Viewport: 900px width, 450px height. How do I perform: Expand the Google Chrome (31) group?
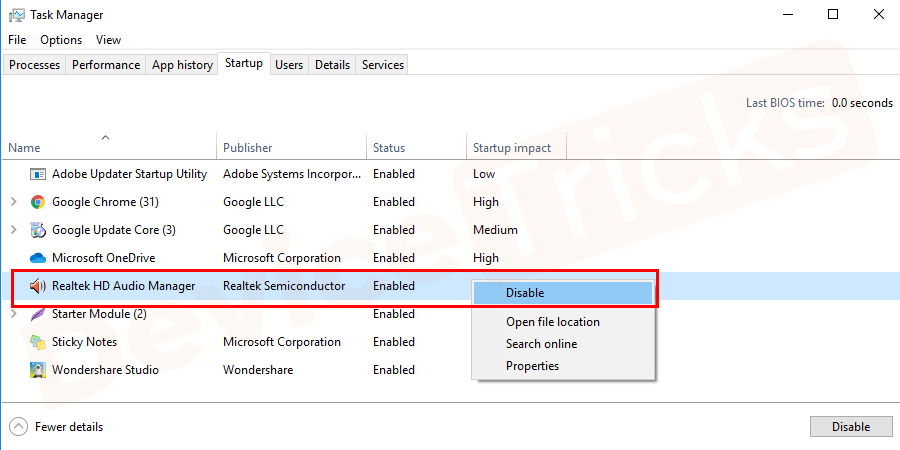click(14, 202)
